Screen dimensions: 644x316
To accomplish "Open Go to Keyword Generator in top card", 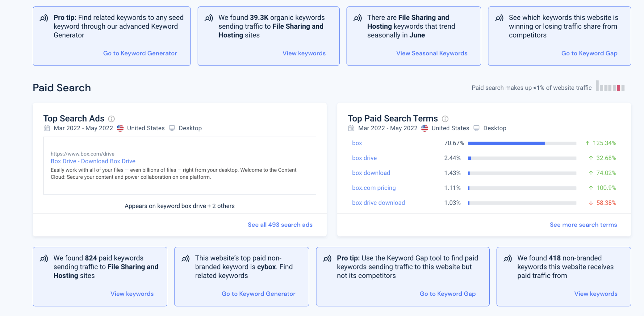I will pos(140,53).
